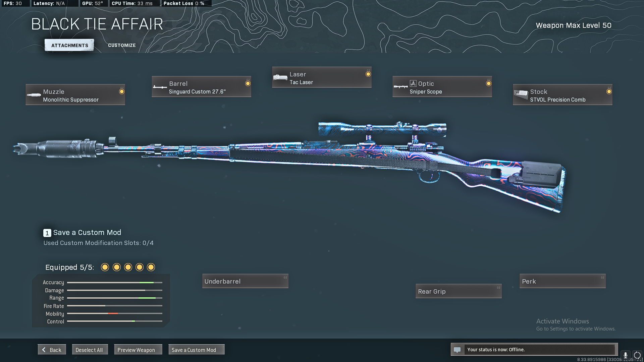Screen dimensions: 644x362
Task: Click the STVOL Precision Comb stock icon
Action: (x=521, y=95)
